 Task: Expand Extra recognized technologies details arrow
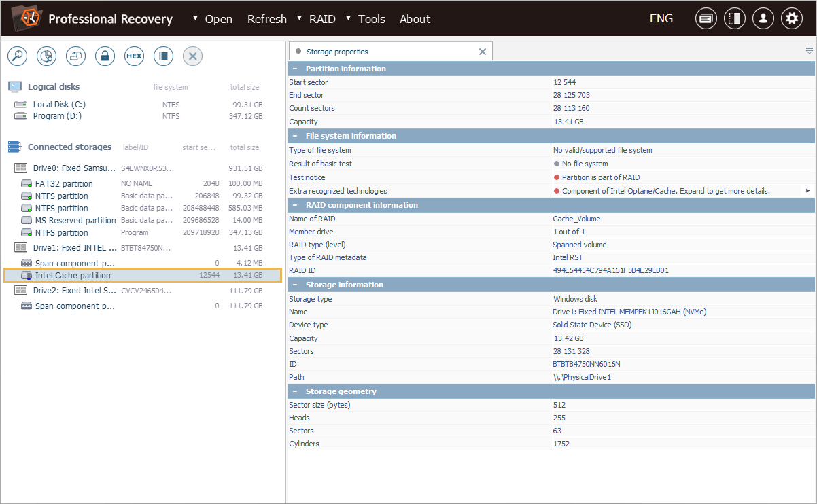click(x=808, y=191)
